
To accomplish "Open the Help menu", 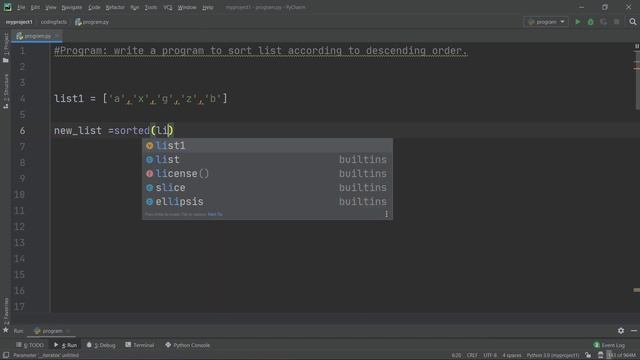I will [x=208, y=7].
